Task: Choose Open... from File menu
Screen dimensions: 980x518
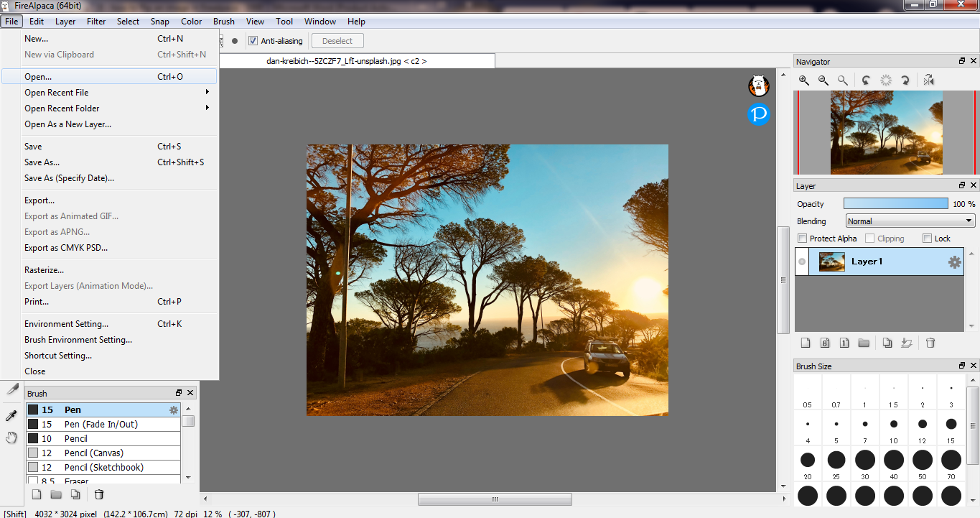Action: click(x=110, y=76)
